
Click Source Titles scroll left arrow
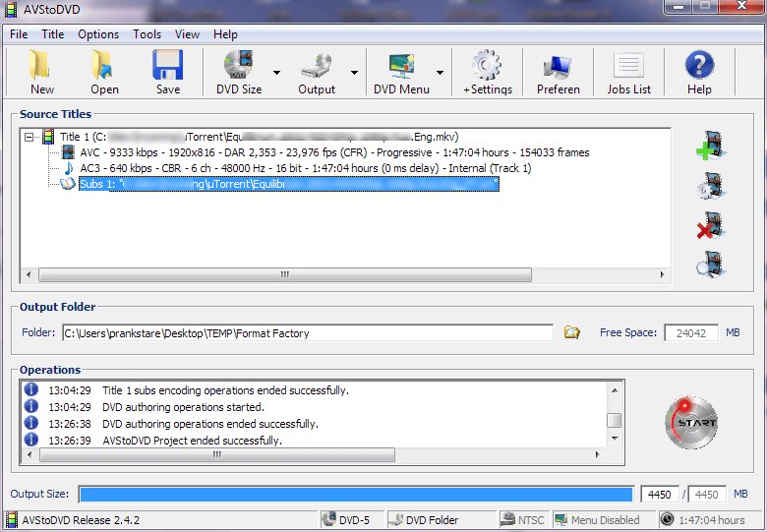pyautogui.click(x=29, y=274)
